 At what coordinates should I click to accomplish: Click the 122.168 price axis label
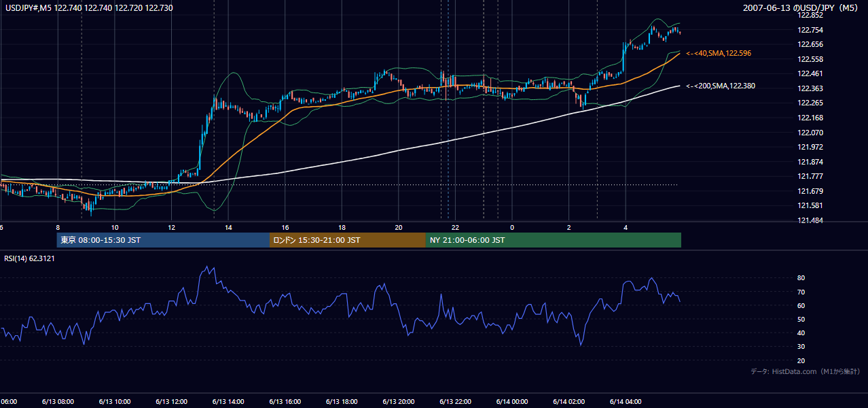tap(810, 118)
